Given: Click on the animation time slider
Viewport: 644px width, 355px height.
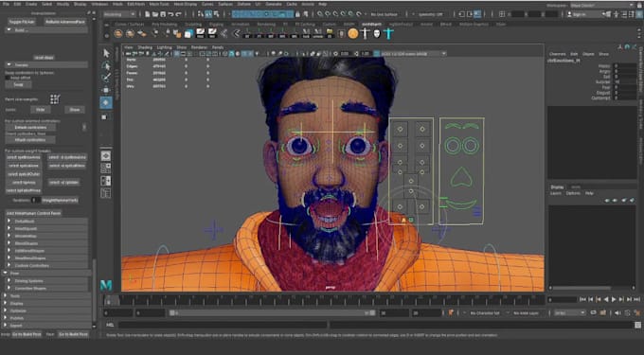Looking at the screenshot, I should point(324,300).
